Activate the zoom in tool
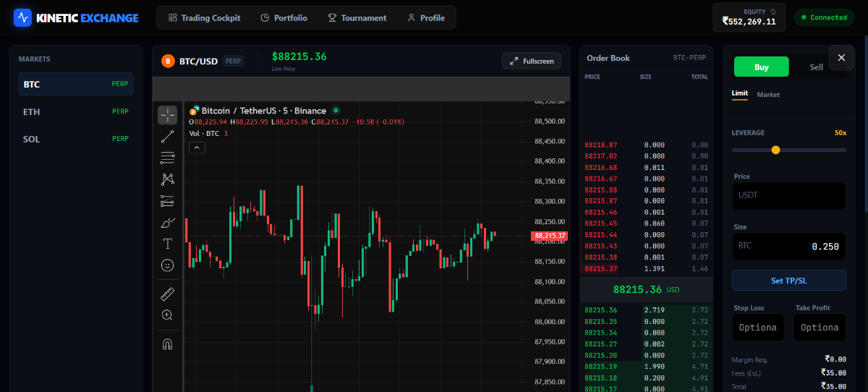868x392 pixels. pos(167,315)
